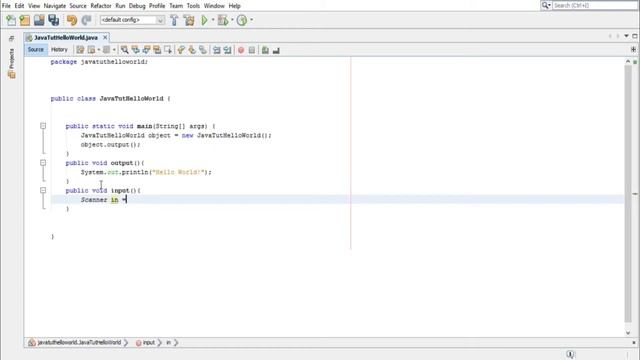Image resolution: width=640 pixels, height=360 pixels.
Task: Click Previous Bookmark icon
Action: (181, 50)
